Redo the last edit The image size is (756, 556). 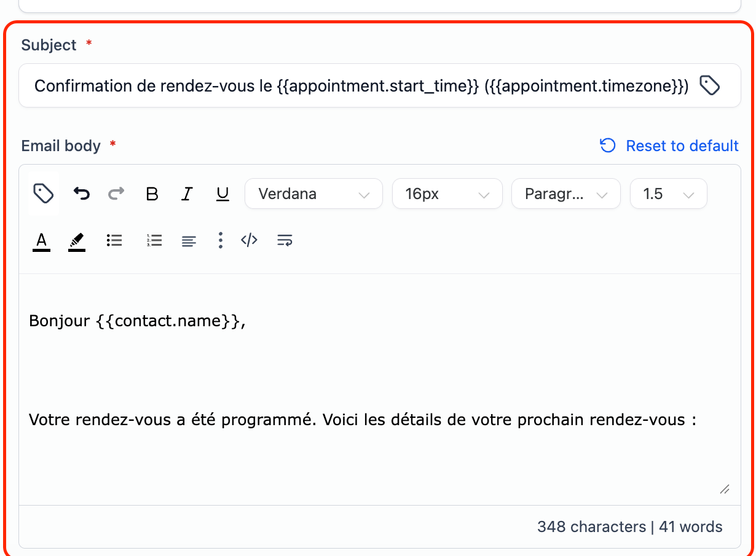pos(116,194)
